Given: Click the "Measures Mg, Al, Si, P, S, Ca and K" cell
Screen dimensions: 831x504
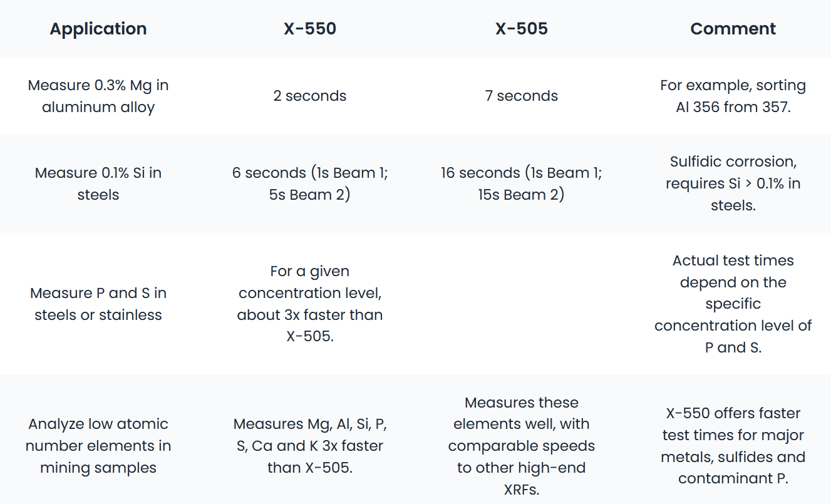Looking at the screenshot, I should (309, 446).
